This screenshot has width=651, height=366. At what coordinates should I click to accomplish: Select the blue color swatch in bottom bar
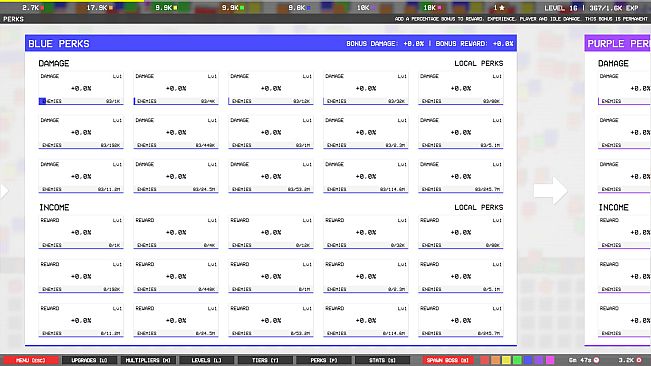528,360
